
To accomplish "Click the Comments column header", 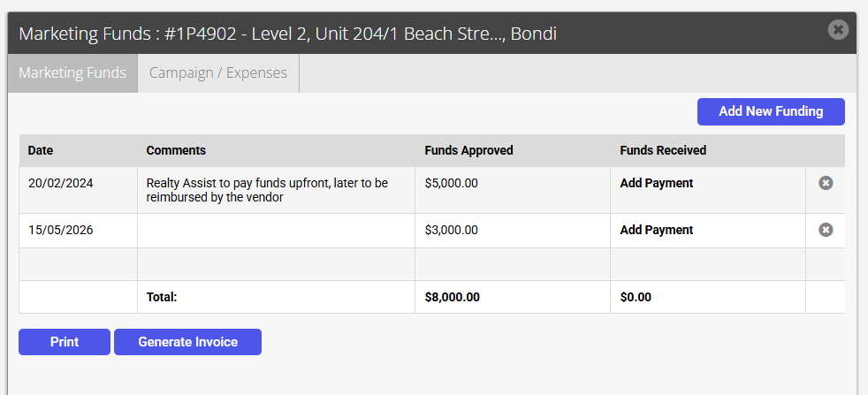I will pyautogui.click(x=176, y=150).
